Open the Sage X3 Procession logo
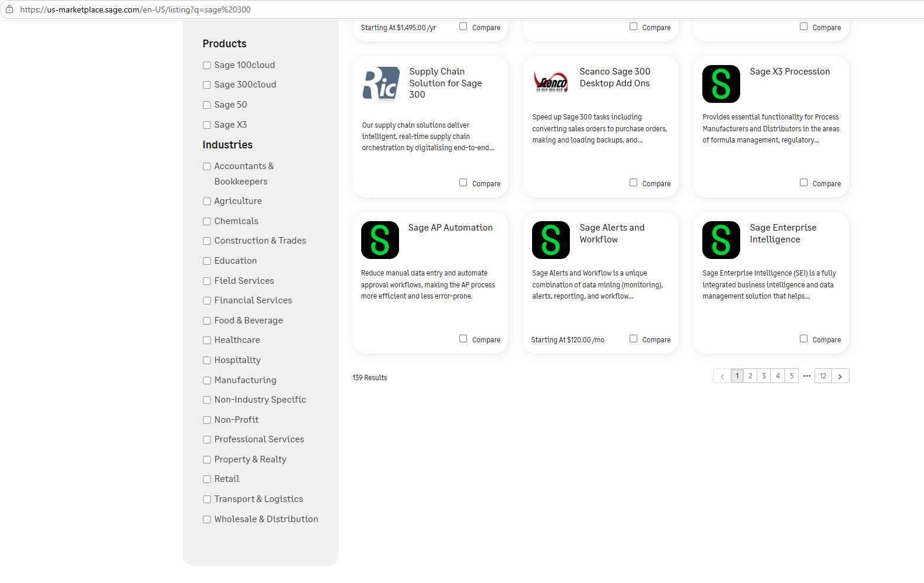This screenshot has width=924, height=583. (x=721, y=84)
